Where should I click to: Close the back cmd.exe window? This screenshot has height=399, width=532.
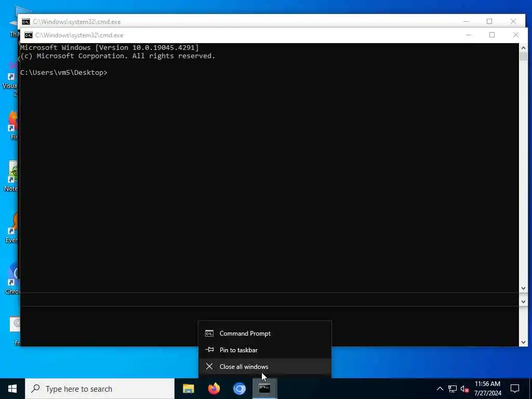pos(513,21)
